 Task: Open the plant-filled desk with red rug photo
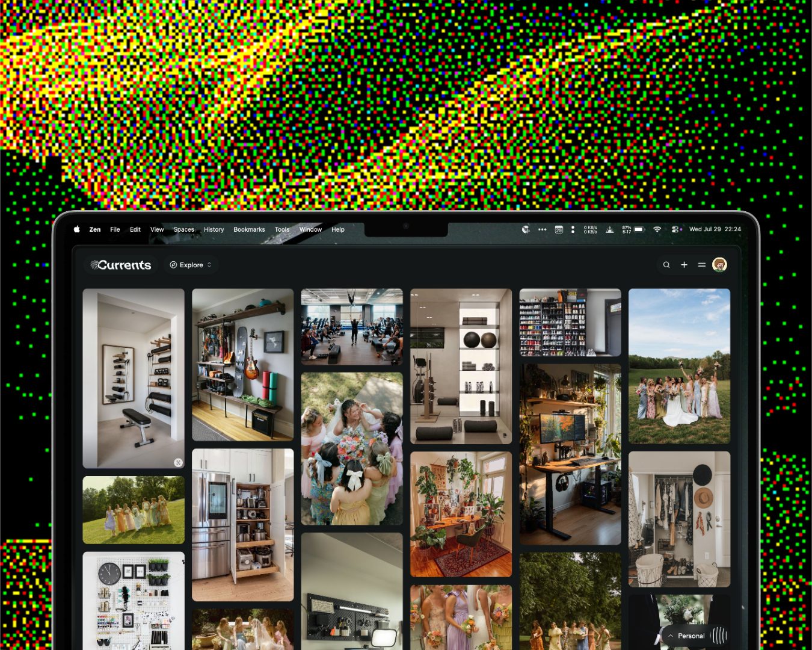point(461,515)
